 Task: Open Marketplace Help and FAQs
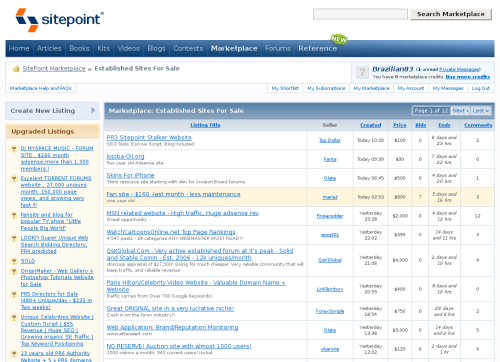pos(41,88)
